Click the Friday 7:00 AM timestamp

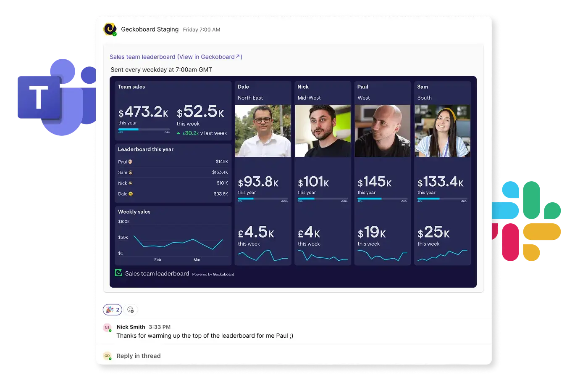click(x=202, y=29)
